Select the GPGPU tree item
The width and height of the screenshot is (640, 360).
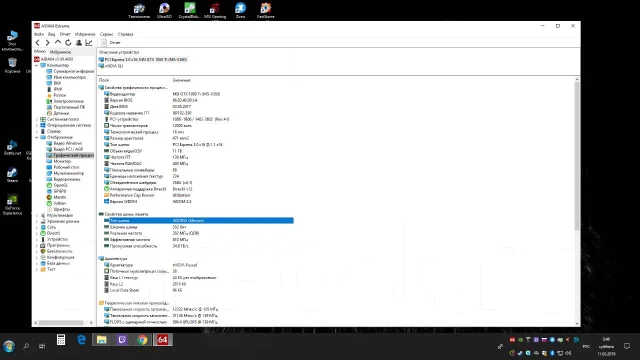coord(56,191)
